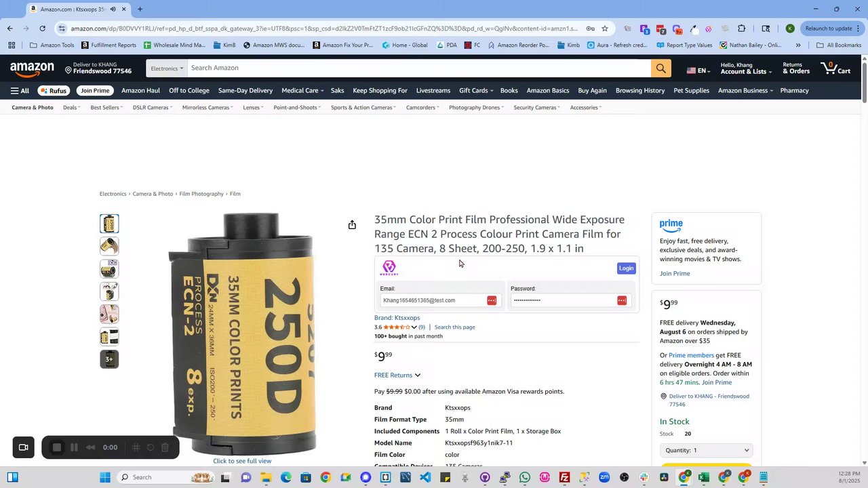Expand hidden bookmarks with double chevron
868x488 pixels.
(798, 45)
